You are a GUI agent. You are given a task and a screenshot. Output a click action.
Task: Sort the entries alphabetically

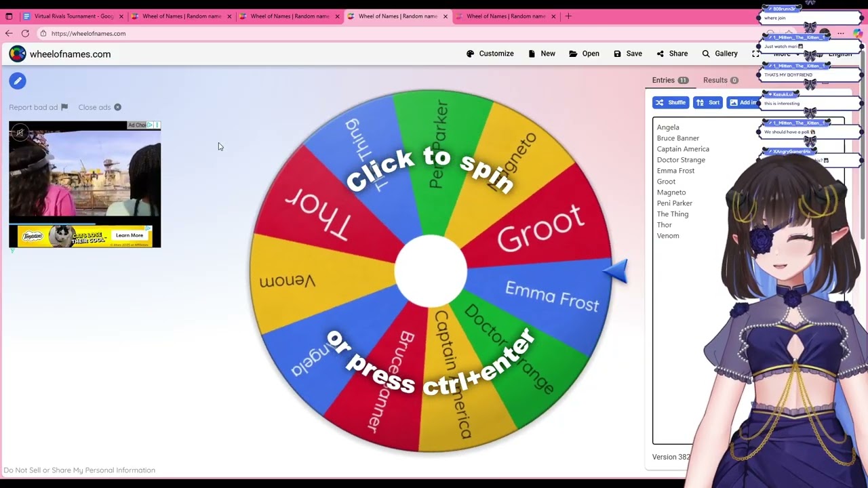click(x=708, y=102)
